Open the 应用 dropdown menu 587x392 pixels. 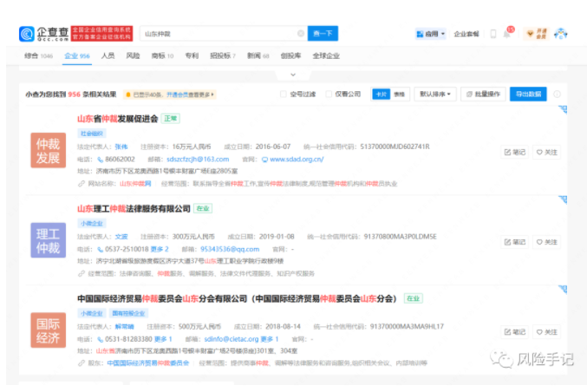tap(431, 34)
